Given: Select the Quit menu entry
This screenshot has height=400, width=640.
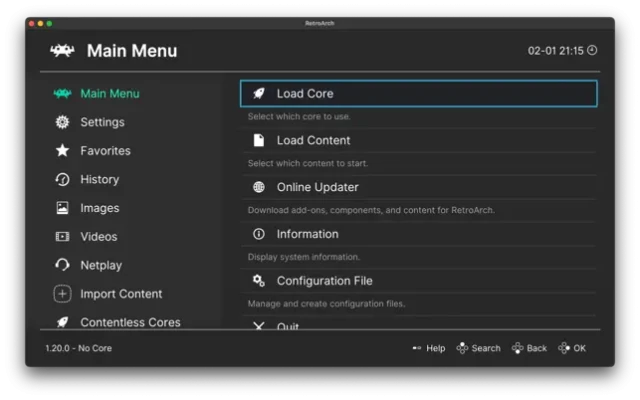Looking at the screenshot, I should pos(419,323).
